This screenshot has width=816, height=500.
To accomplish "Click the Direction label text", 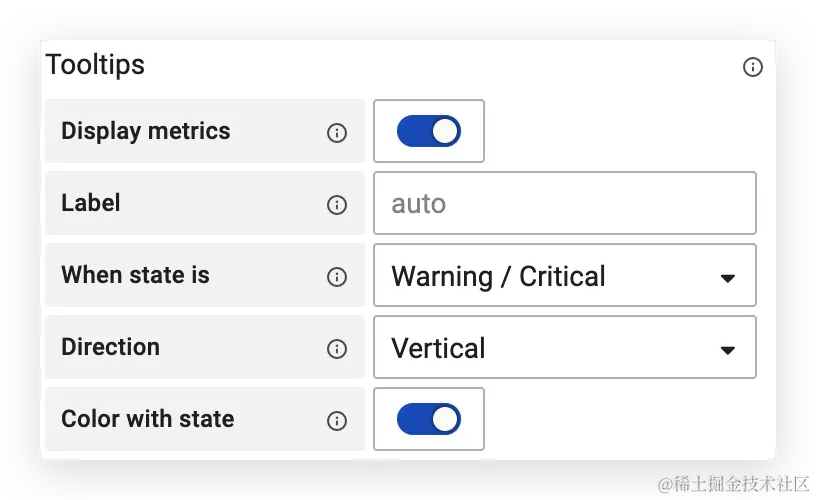I will point(110,347).
